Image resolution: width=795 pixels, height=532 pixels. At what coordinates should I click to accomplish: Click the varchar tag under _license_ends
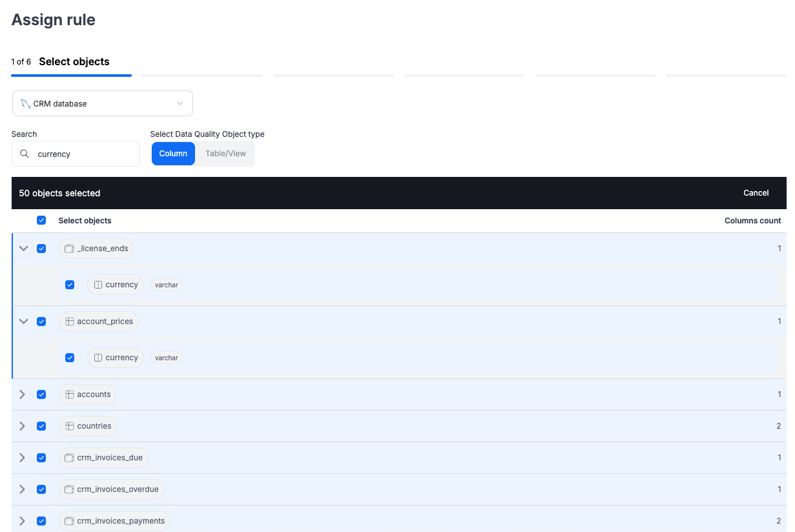[x=167, y=285]
